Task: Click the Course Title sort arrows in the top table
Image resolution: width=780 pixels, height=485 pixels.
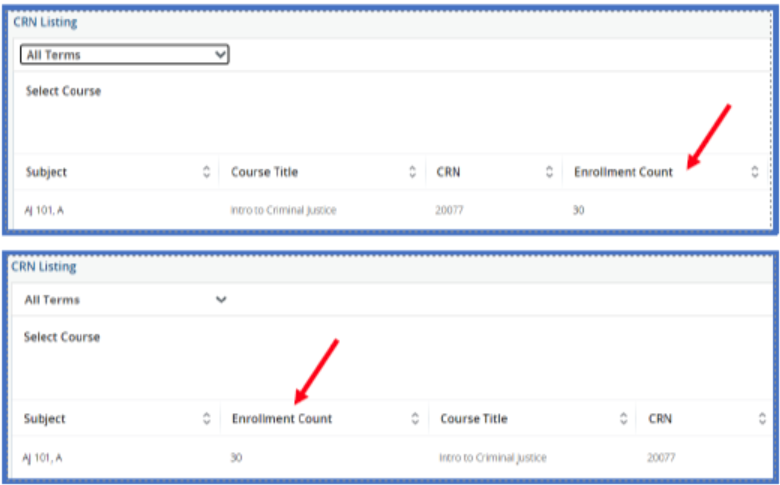Action: coord(413,172)
